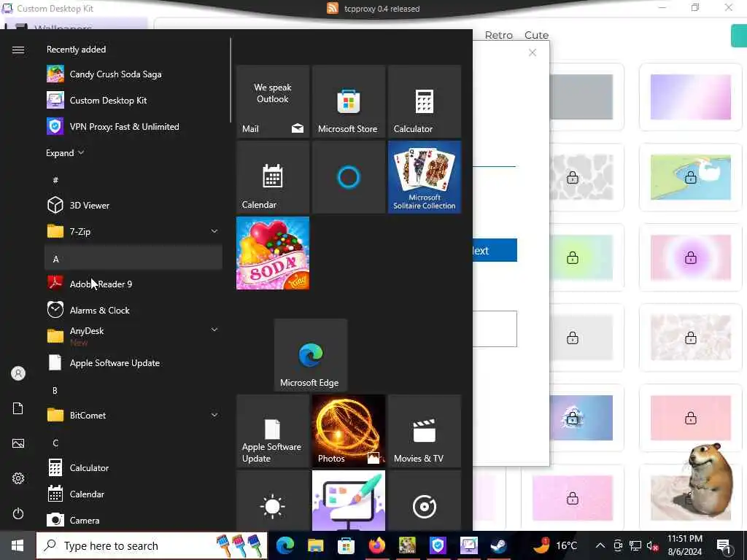Open the notification center icon

point(724,545)
